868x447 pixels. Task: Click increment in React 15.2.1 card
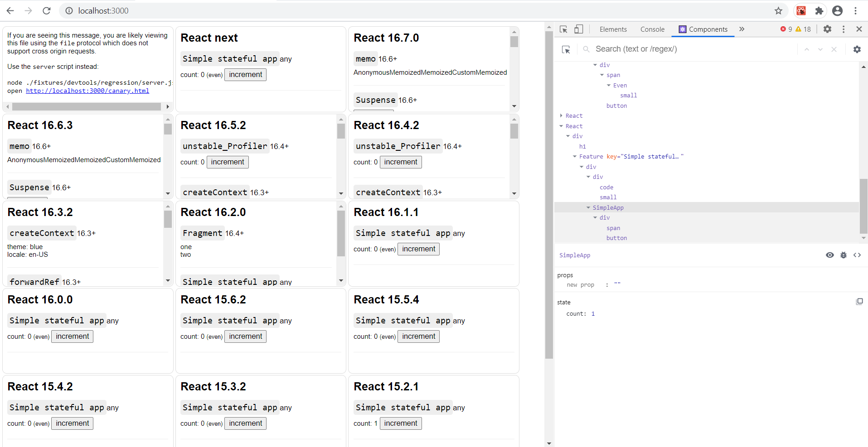401,423
